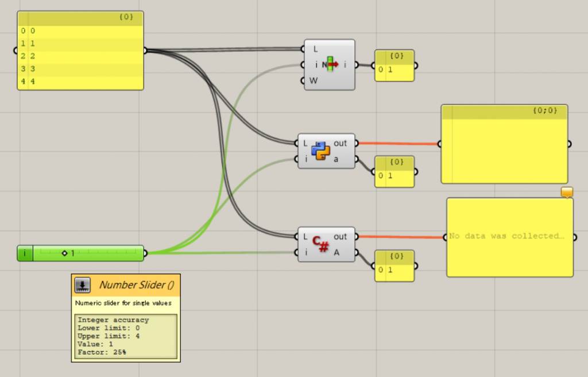Select the empty panel labeled {0;0}
Image resolution: width=588 pixels, height=377 pixels.
point(504,144)
